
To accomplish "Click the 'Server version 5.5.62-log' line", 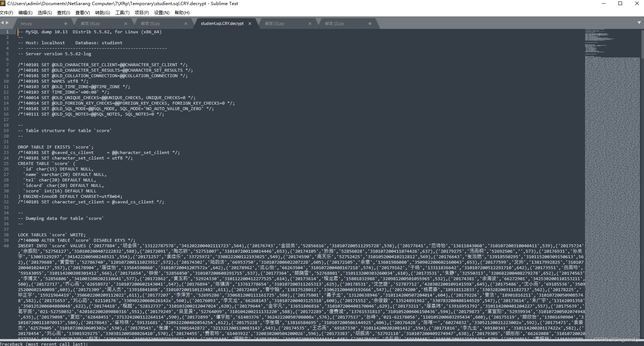I will 55,54.
